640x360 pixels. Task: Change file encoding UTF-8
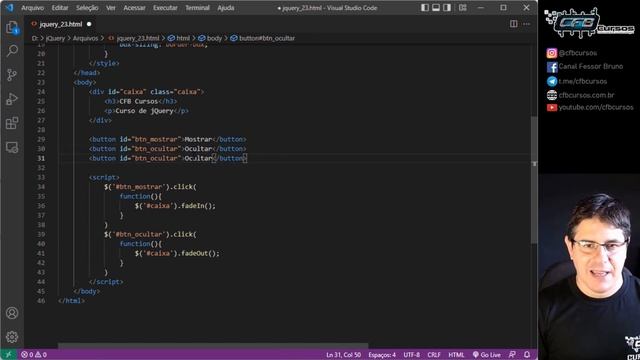pos(411,355)
